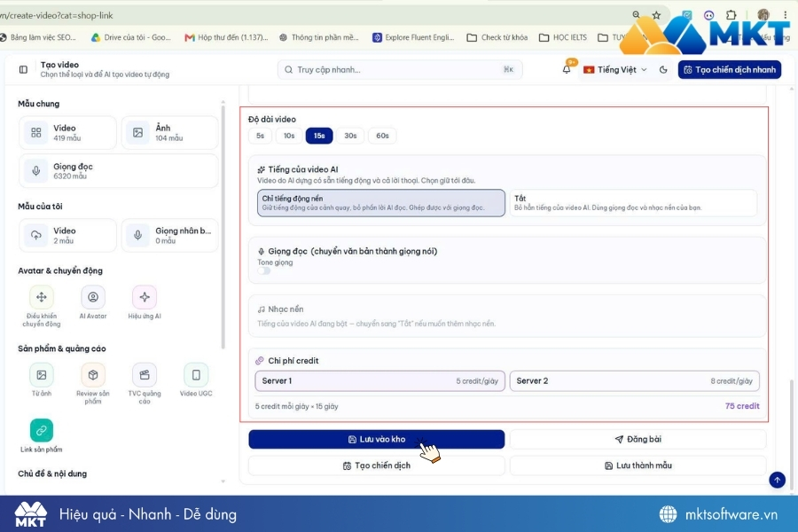This screenshot has height=532, width=798.
Task: Open the Tiếng Việt language dropdown
Action: point(614,70)
